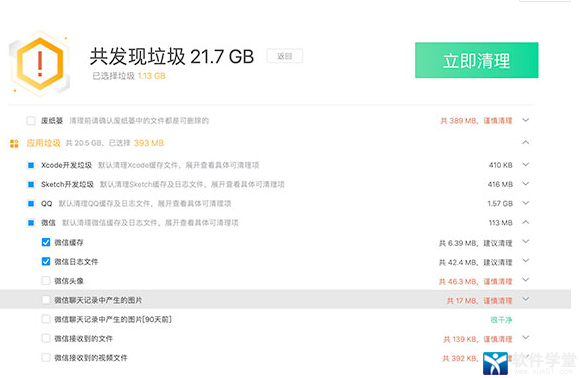
Task: Click the 微信头像 row label
Action: point(69,281)
